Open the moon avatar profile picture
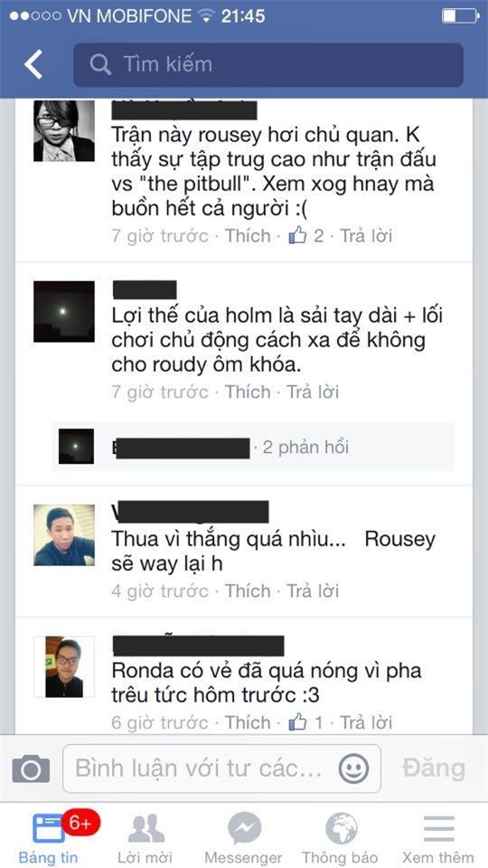This screenshot has width=488, height=868. (64, 311)
